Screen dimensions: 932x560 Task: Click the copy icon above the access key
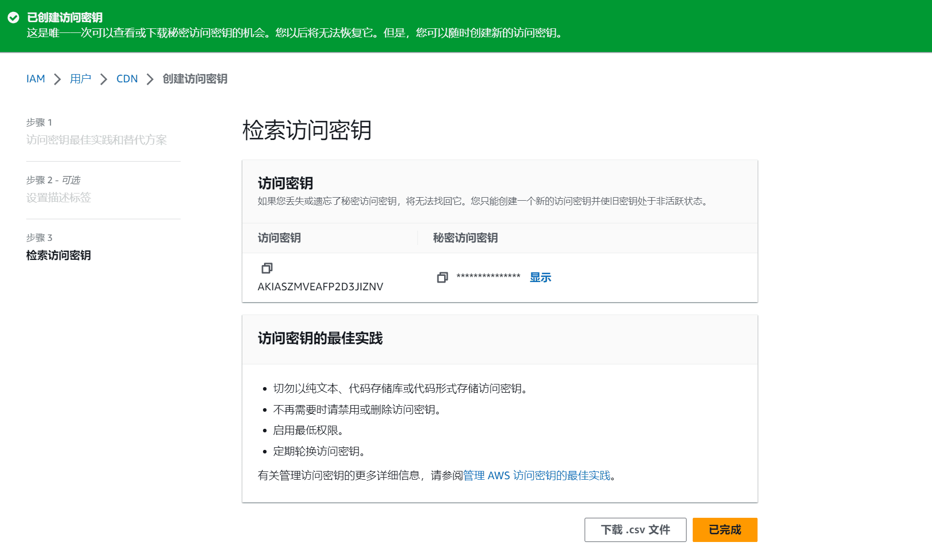[x=267, y=268]
